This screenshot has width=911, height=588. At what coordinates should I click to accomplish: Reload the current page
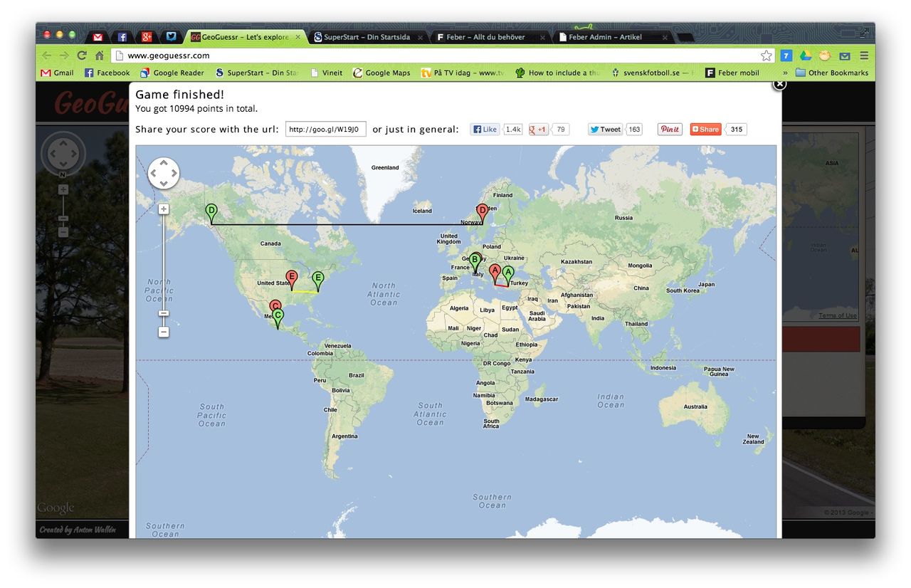(x=82, y=56)
